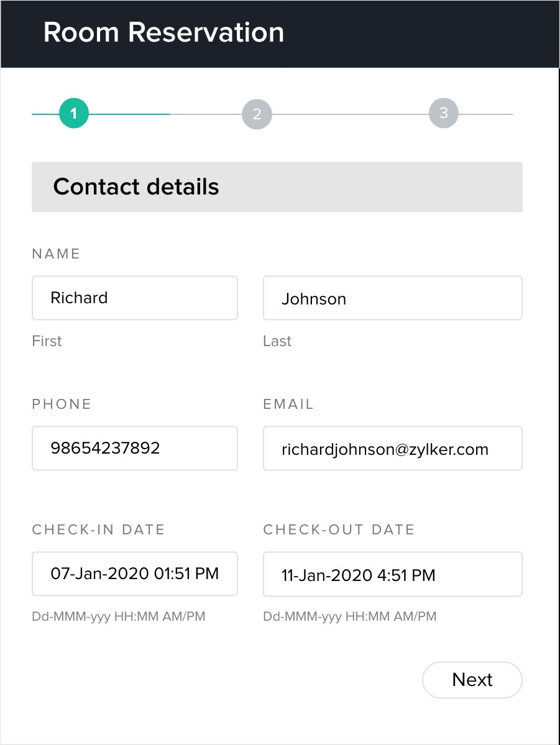Image resolution: width=560 pixels, height=745 pixels.
Task: Click the CHECK-OUT DATE label
Action: 339,529
